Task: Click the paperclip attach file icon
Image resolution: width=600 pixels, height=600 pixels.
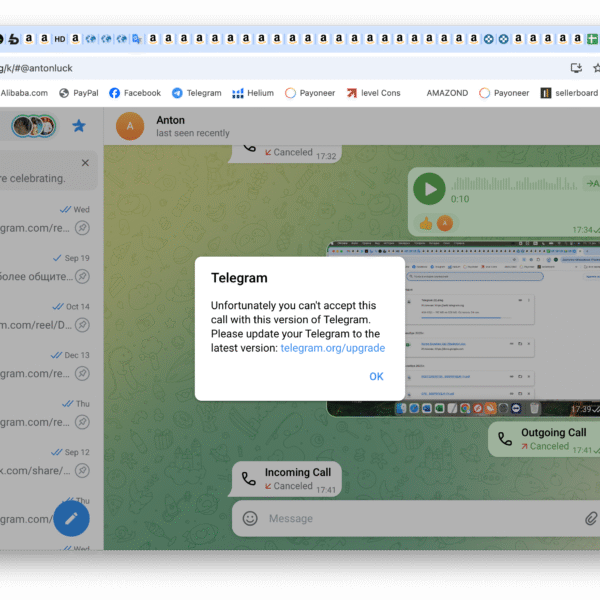Action: tap(591, 518)
